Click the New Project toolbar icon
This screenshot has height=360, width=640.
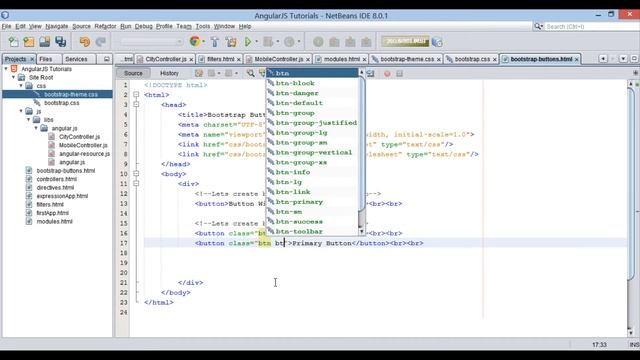pos(29,42)
